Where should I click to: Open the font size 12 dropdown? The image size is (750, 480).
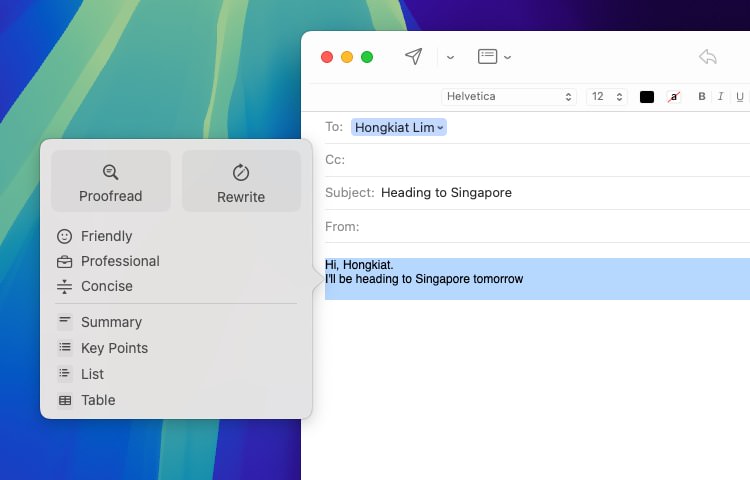click(607, 97)
